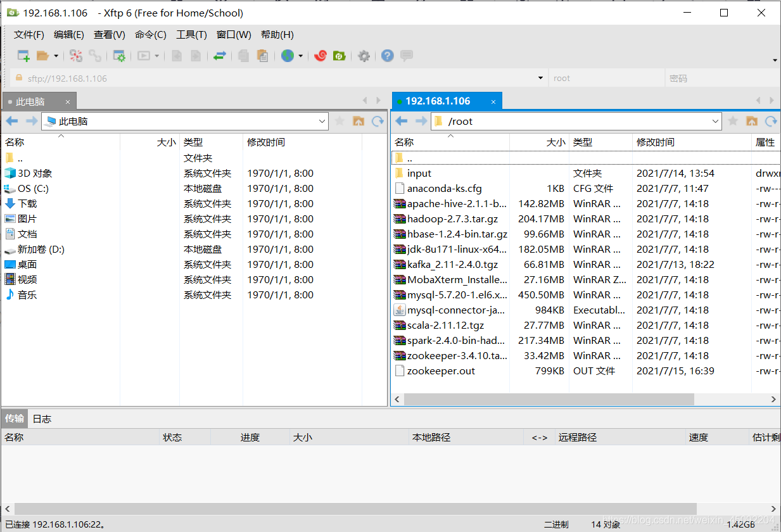This screenshot has width=781, height=532.
Task: Switch to the 日志 log tab
Action: (42, 419)
